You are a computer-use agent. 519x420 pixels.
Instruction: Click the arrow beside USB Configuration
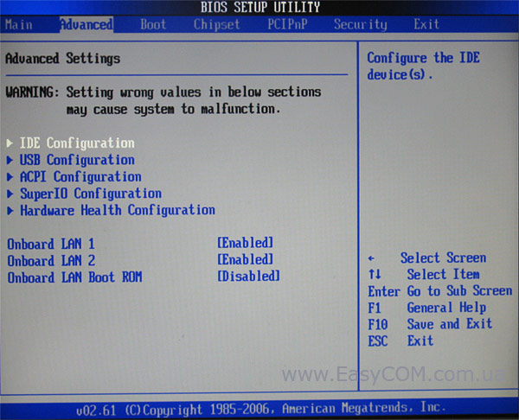[x=10, y=160]
